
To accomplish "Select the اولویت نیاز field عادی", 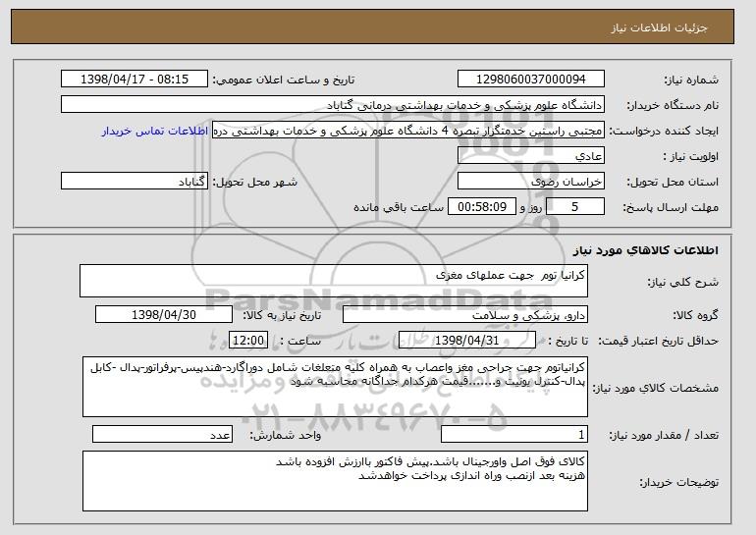I will [531, 156].
